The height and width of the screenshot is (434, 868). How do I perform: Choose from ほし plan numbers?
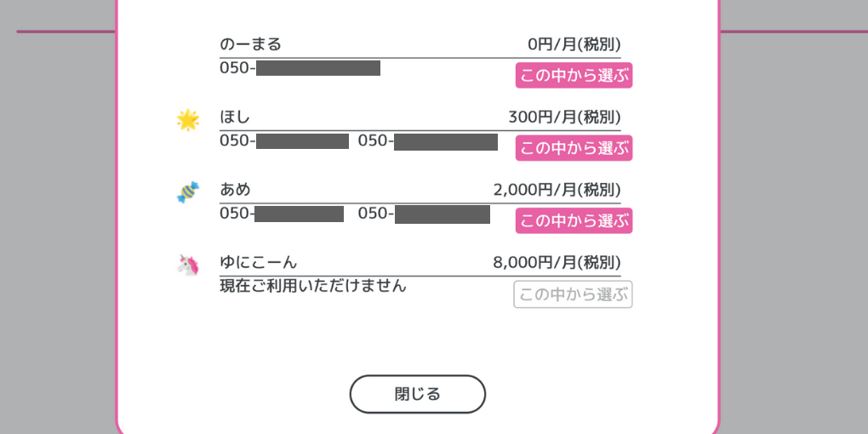pos(574,148)
